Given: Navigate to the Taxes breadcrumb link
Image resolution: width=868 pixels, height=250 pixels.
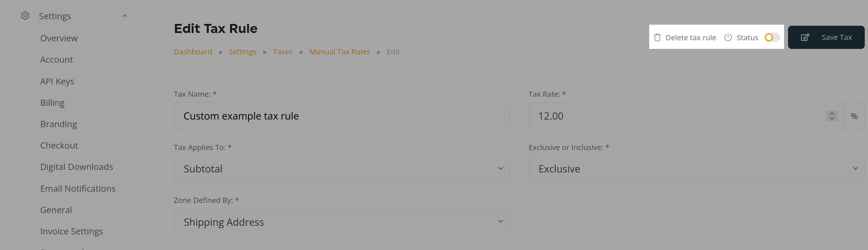Looking at the screenshot, I should pos(282,52).
